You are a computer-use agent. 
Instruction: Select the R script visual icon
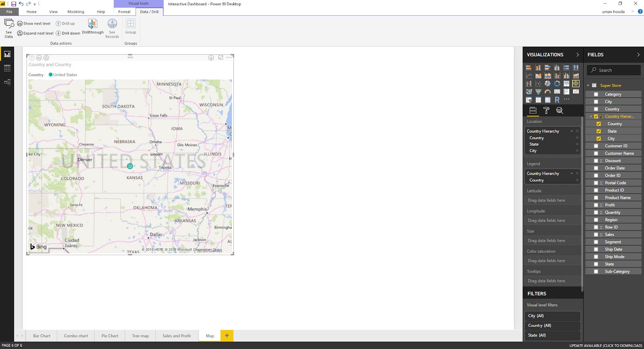[x=557, y=100]
